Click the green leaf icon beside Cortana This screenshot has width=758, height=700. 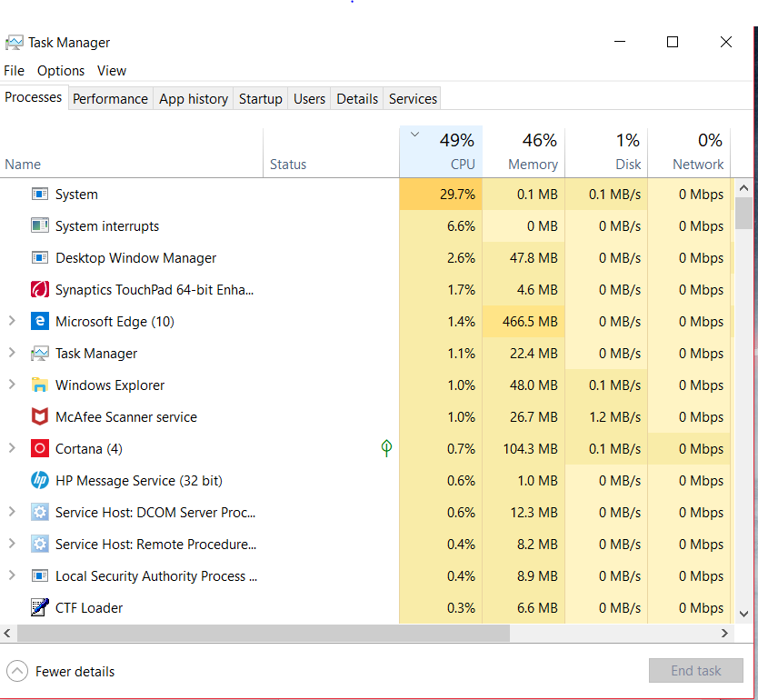pyautogui.click(x=386, y=448)
